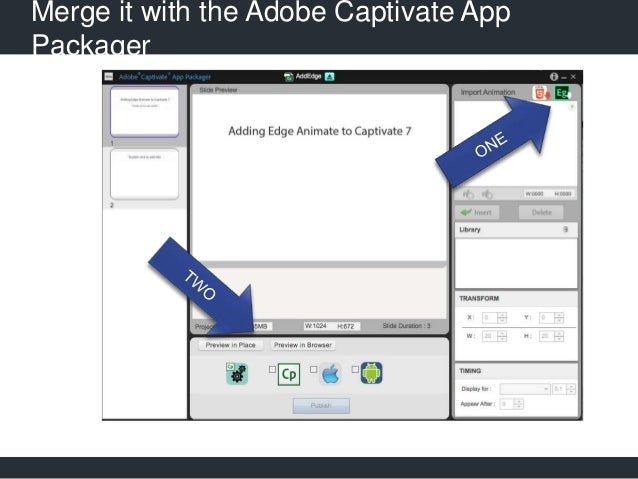Increase the X transform stepper value
This screenshot has height=479, width=638.
502,315
